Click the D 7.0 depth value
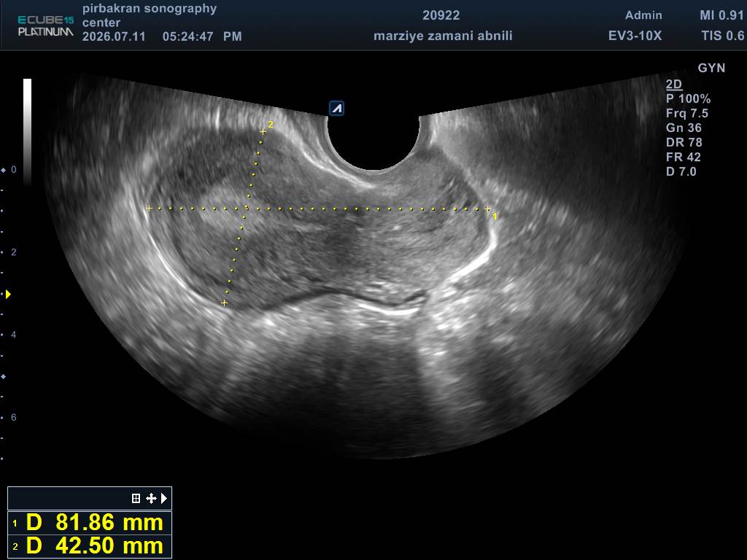This screenshot has height=560, width=747. click(x=681, y=171)
